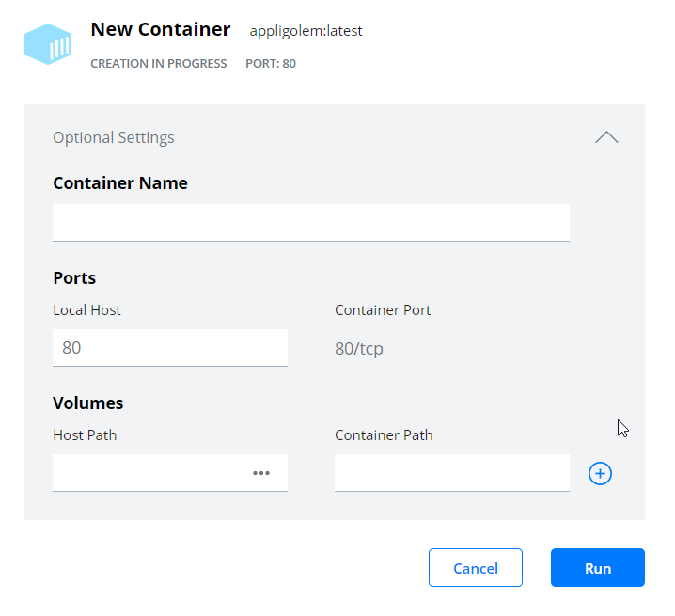Browse host path with the ellipsis icon

click(260, 473)
